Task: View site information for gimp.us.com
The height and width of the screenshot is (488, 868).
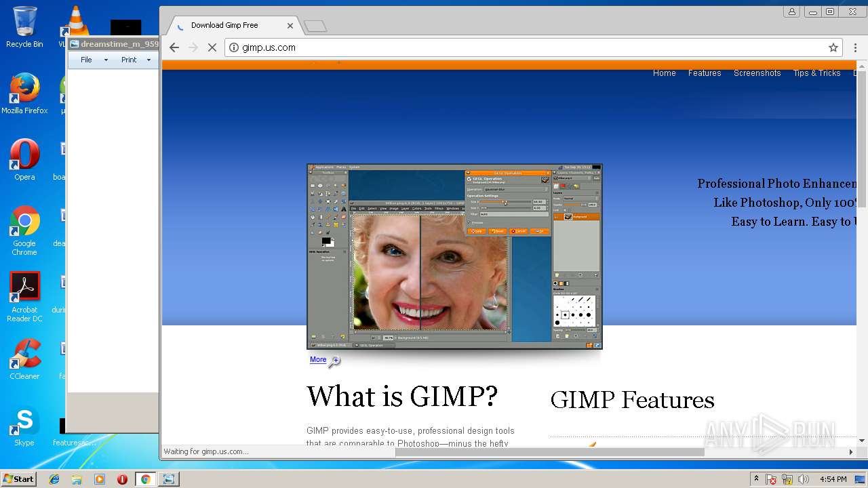Action: 234,47
